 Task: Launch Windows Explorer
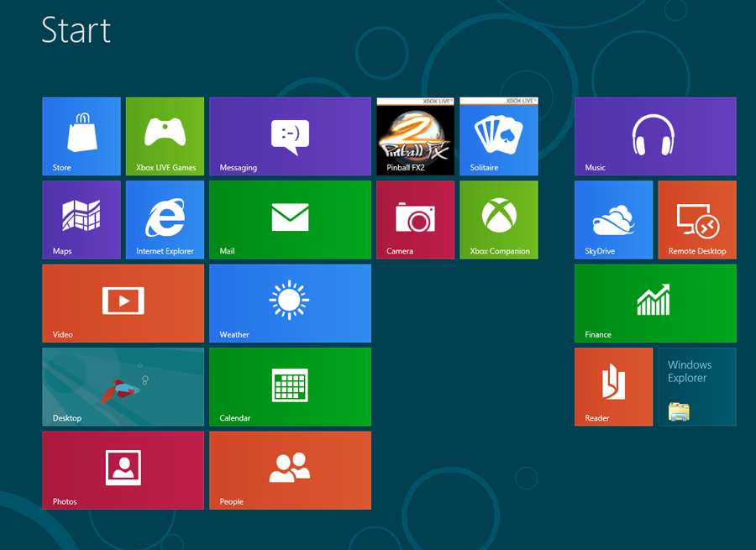point(697,387)
